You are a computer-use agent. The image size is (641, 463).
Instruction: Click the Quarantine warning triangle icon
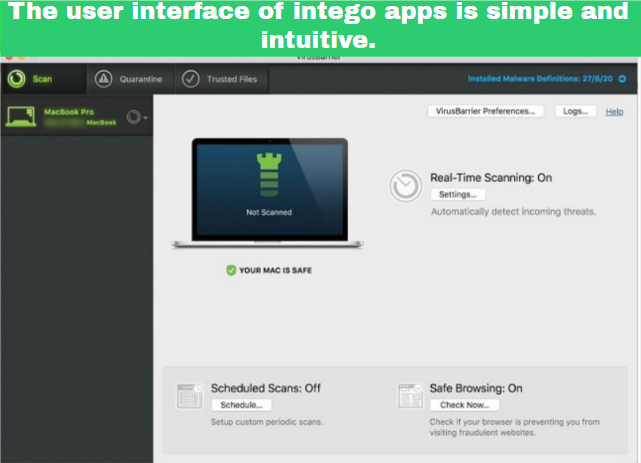[x=103, y=79]
